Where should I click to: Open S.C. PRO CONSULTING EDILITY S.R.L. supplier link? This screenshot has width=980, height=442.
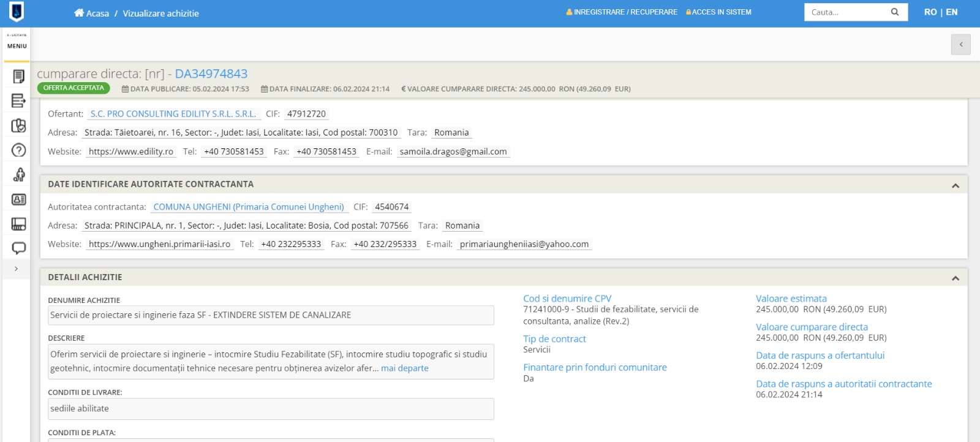[x=173, y=113]
